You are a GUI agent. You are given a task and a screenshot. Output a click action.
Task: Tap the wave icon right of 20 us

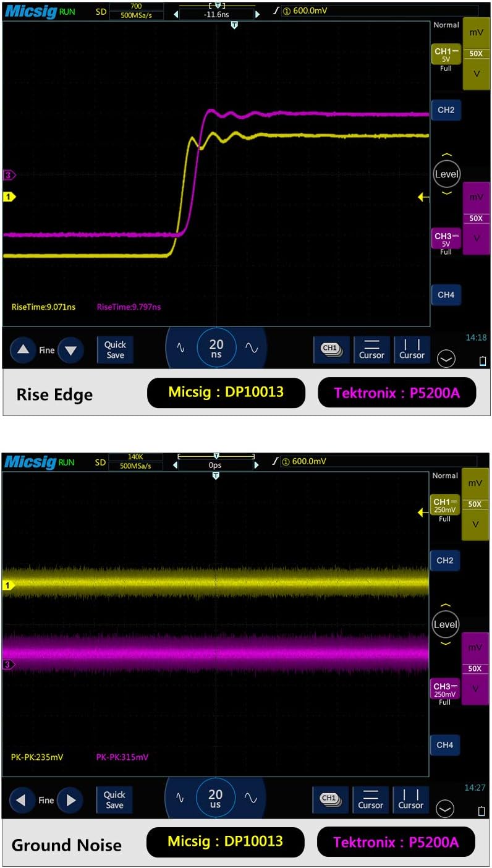coord(251,798)
